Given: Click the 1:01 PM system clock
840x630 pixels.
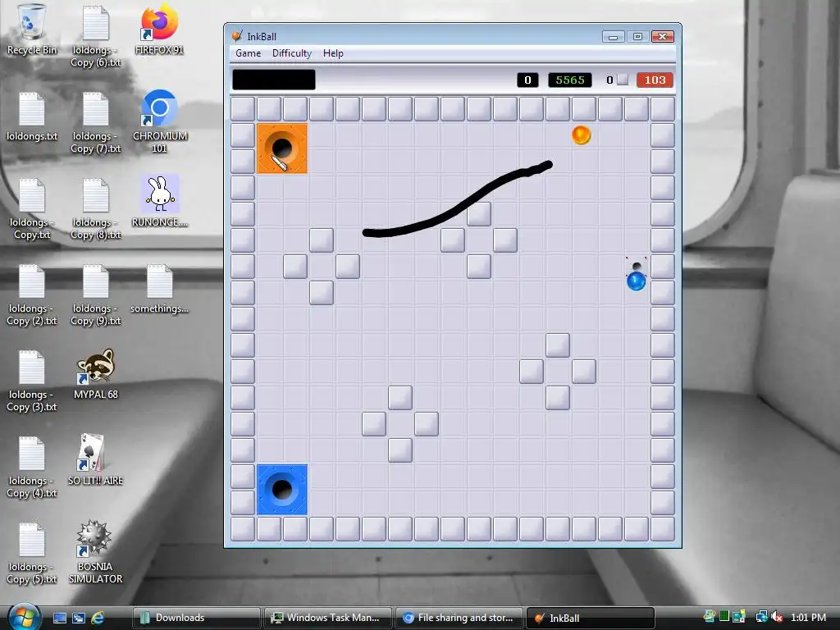Looking at the screenshot, I should point(808,617).
